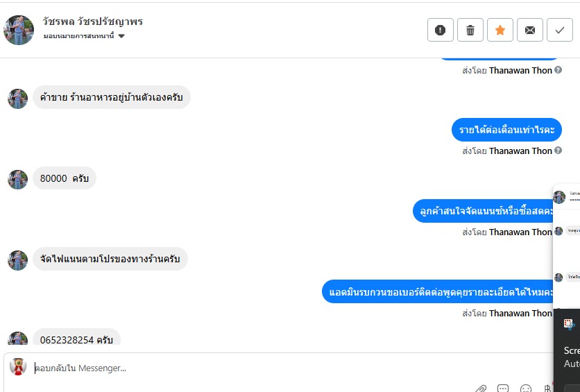Toggle the orange star follow-up flag
Screen dimensions: 580x392
tap(500, 30)
